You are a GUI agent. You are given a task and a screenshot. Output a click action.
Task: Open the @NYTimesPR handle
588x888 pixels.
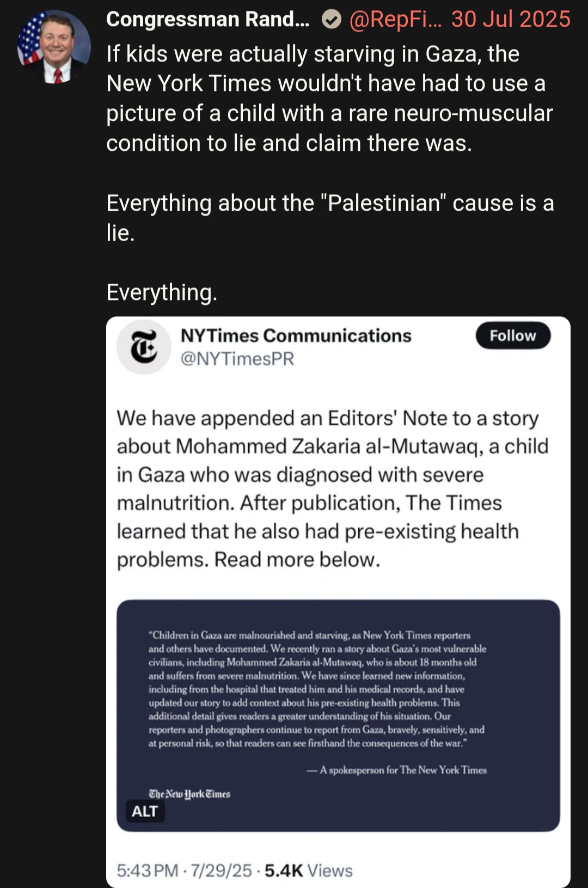pos(237,359)
